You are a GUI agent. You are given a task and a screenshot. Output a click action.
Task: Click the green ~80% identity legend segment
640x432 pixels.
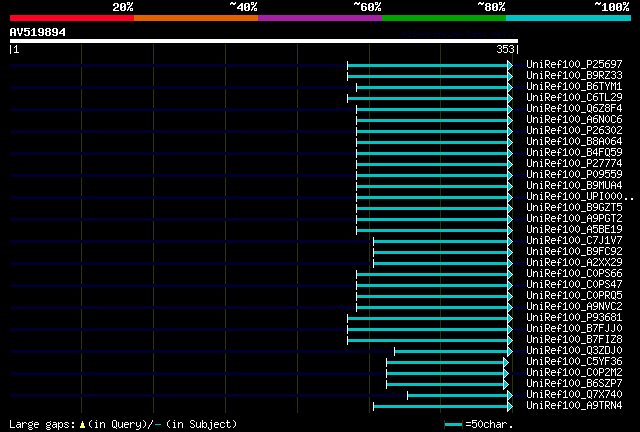coord(444,18)
